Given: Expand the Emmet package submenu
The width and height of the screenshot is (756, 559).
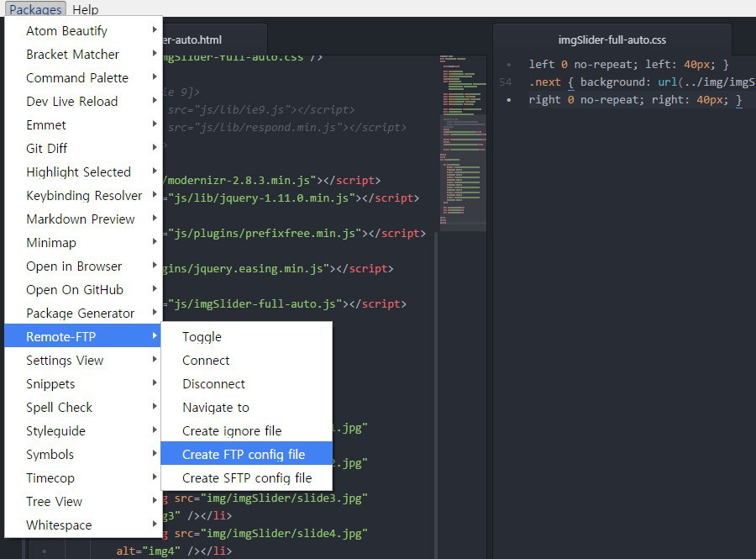Looking at the screenshot, I should (x=83, y=125).
